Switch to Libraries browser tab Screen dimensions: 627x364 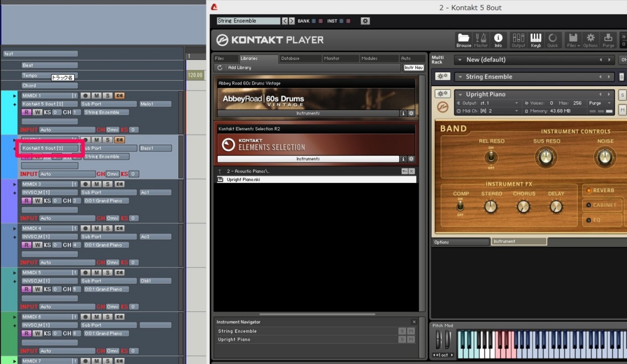pyautogui.click(x=258, y=58)
